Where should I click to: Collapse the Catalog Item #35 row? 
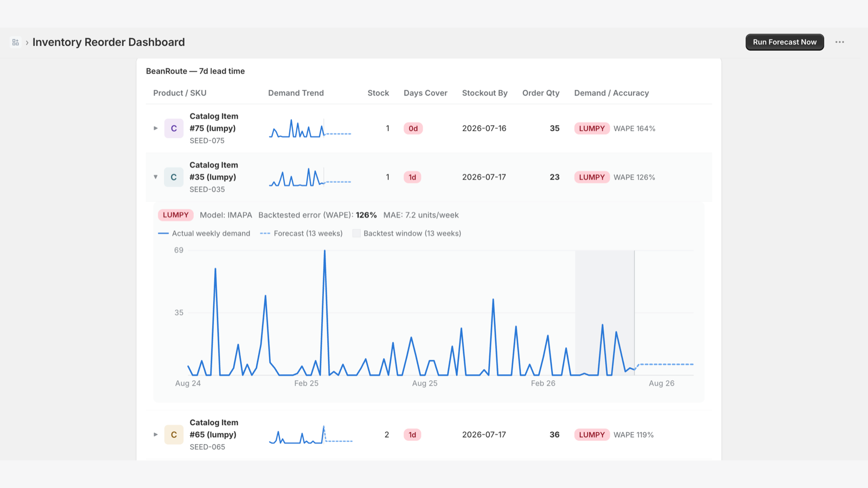(156, 177)
